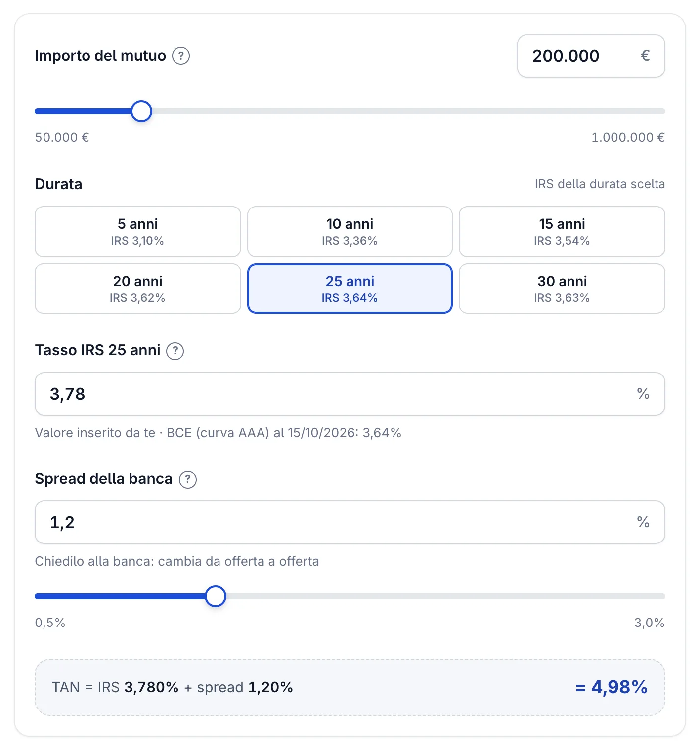Click the spread slider handle

[x=216, y=596]
